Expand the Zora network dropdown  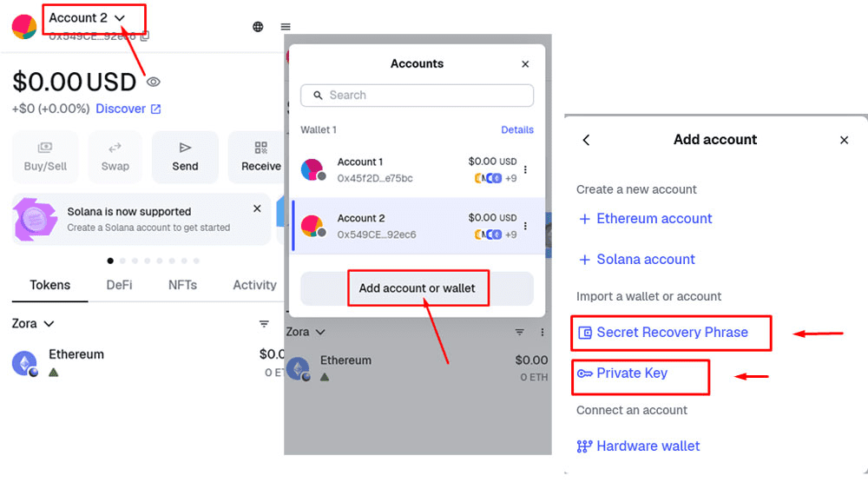coord(33,324)
